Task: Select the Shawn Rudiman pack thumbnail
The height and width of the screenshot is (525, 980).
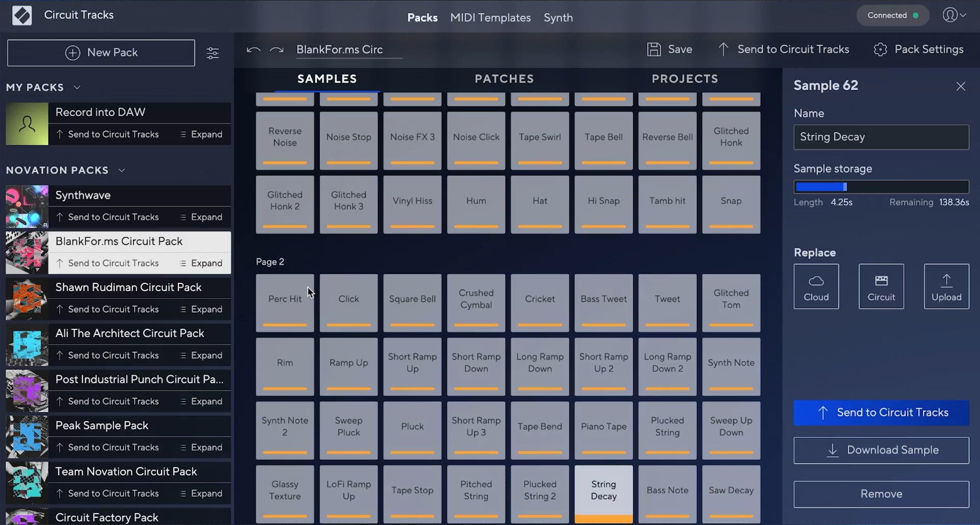Action: 27,298
